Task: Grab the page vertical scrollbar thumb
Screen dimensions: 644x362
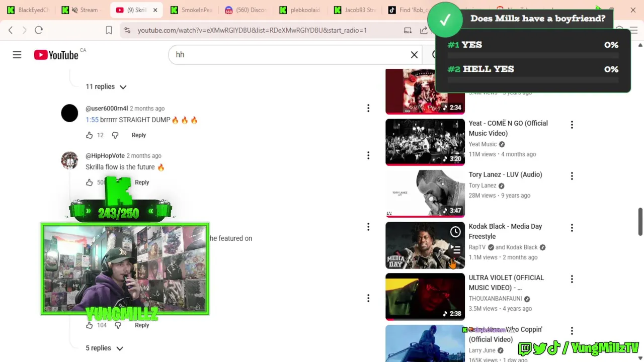Action: pos(640,221)
